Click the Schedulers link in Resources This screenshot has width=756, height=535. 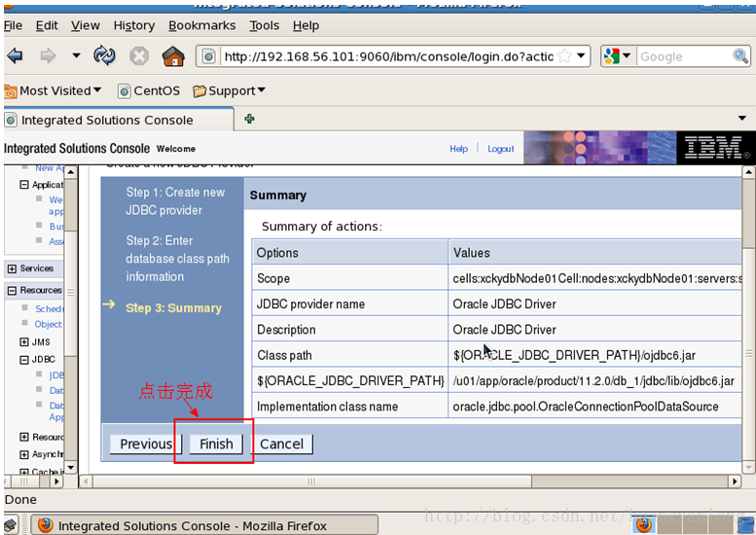49,308
